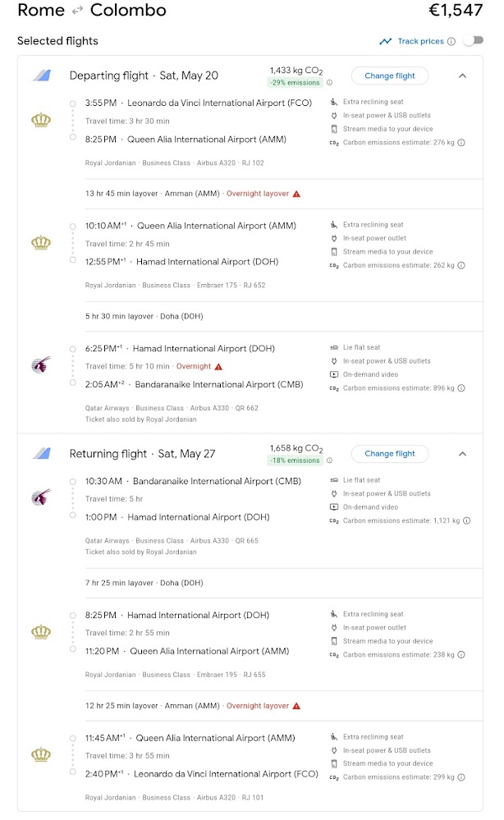This screenshot has height=820, width=504.
Task: Click info icon for 896 kg carbon estimate
Action: pos(461,388)
